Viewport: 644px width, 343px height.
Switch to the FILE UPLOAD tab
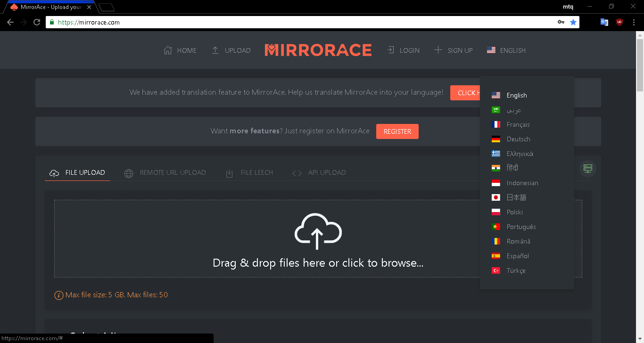point(77,173)
